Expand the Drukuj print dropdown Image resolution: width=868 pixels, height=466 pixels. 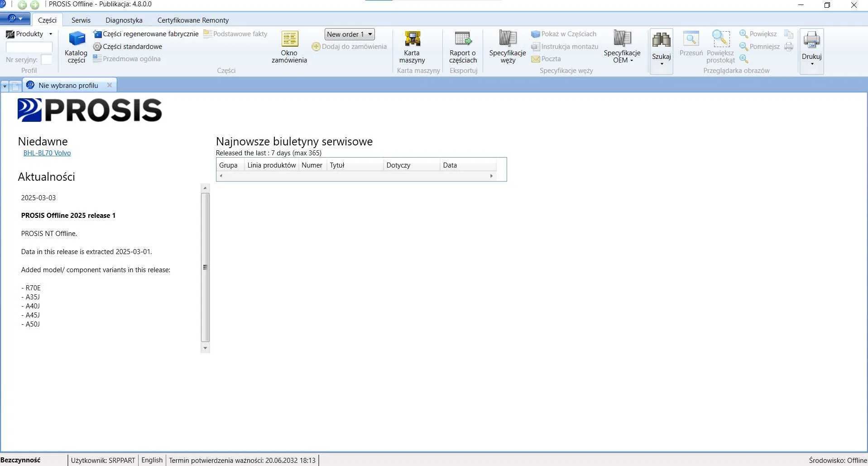click(811, 51)
